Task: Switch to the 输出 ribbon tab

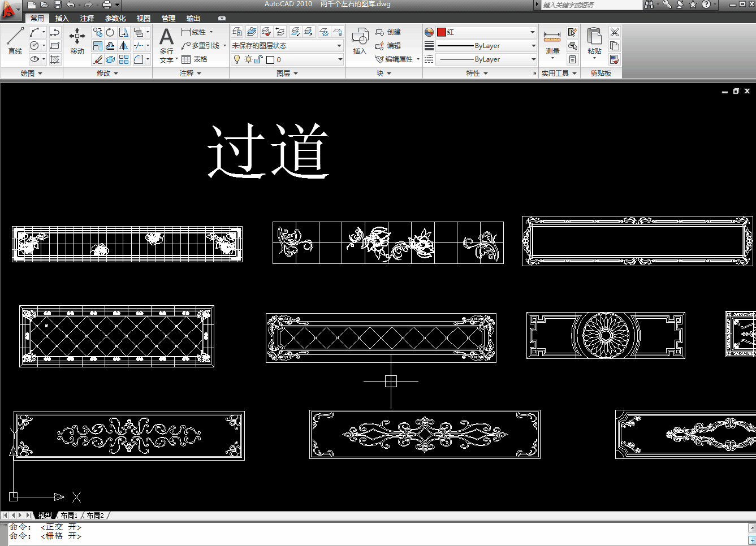Action: pos(193,19)
